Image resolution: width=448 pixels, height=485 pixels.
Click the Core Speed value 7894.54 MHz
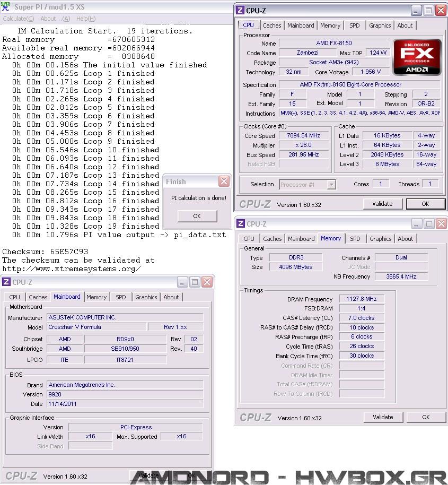point(303,135)
